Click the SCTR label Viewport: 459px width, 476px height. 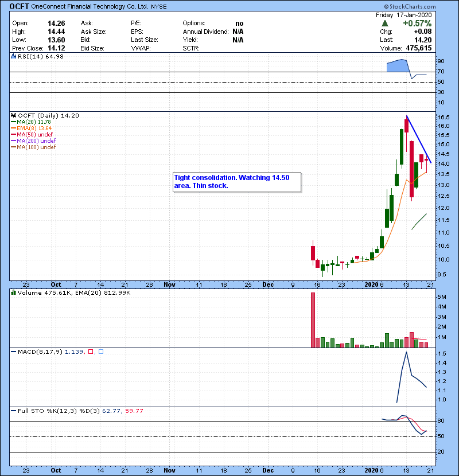(191, 48)
